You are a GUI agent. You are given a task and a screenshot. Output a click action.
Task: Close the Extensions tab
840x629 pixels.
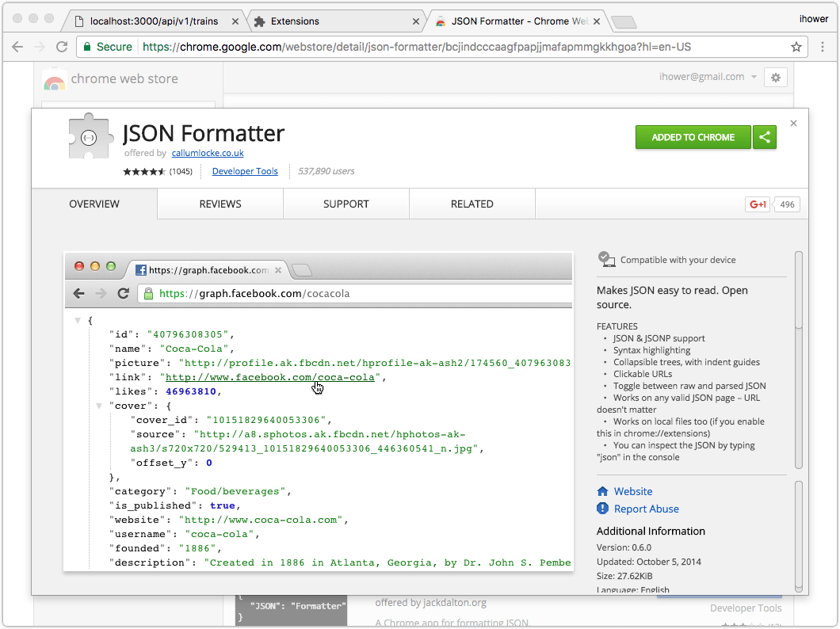point(416,21)
